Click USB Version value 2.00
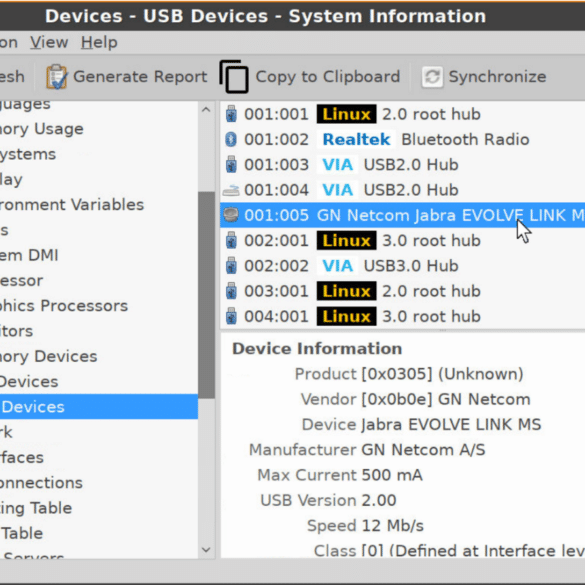 [378, 500]
